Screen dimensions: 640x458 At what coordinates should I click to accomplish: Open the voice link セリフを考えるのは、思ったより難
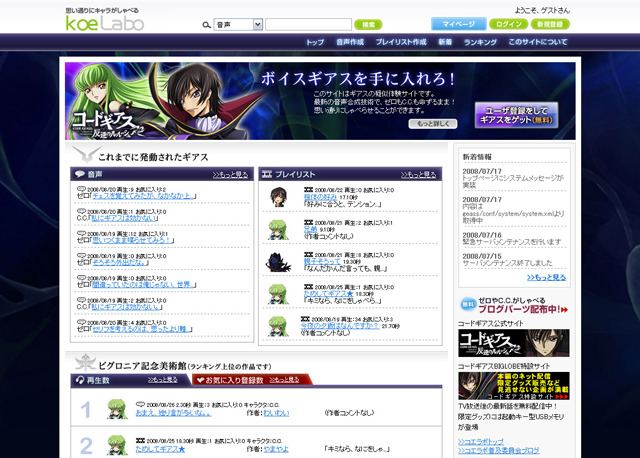(x=140, y=329)
